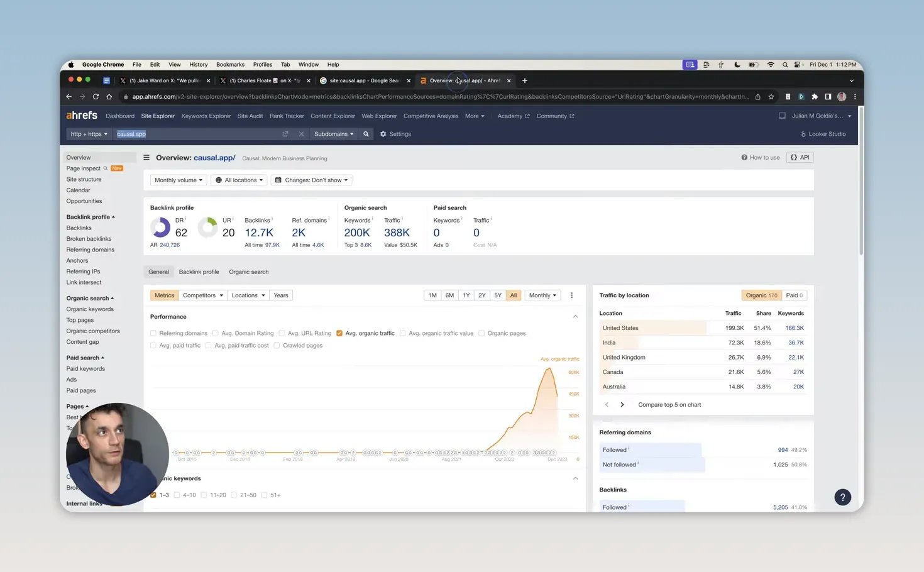Enable Avg. paid traffic cost

click(x=209, y=345)
